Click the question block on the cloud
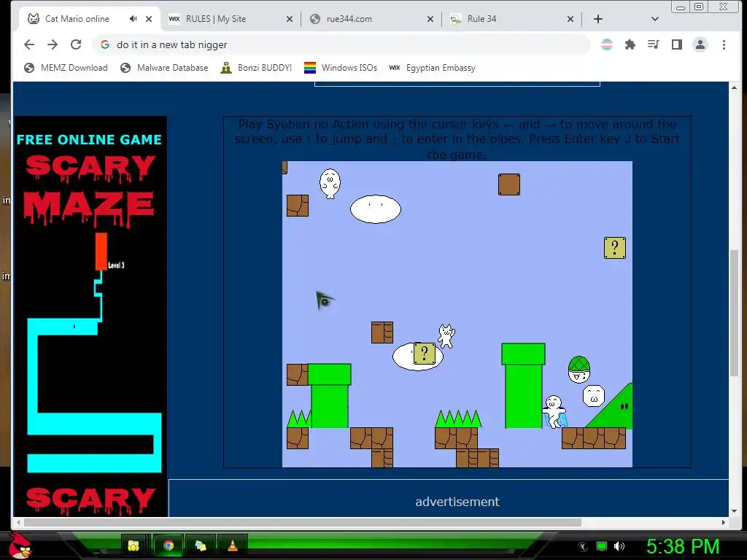 coord(425,354)
